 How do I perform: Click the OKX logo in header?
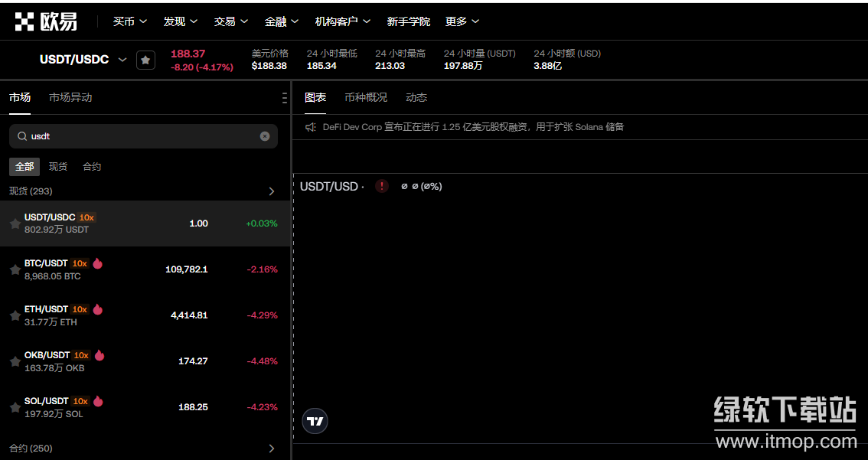46,21
